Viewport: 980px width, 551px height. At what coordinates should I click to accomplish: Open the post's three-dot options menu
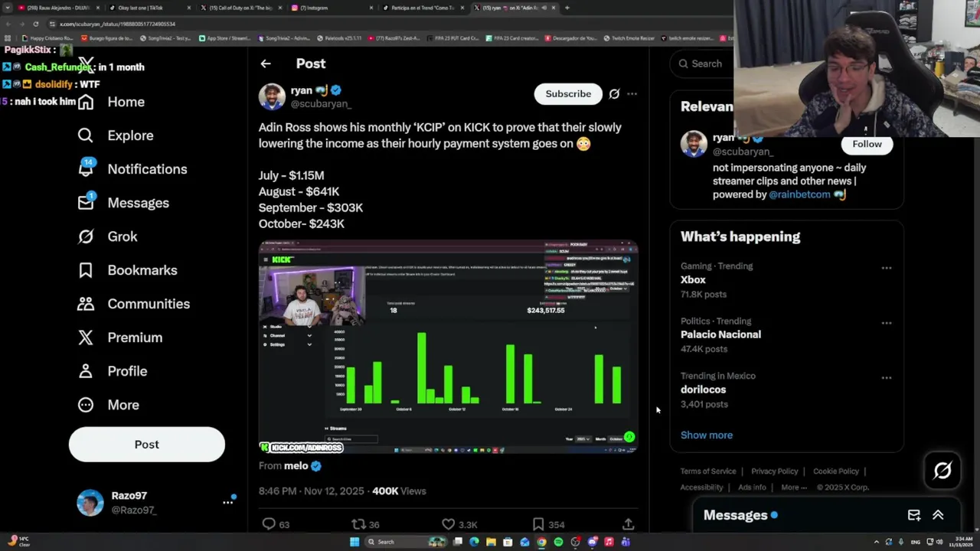(x=632, y=94)
